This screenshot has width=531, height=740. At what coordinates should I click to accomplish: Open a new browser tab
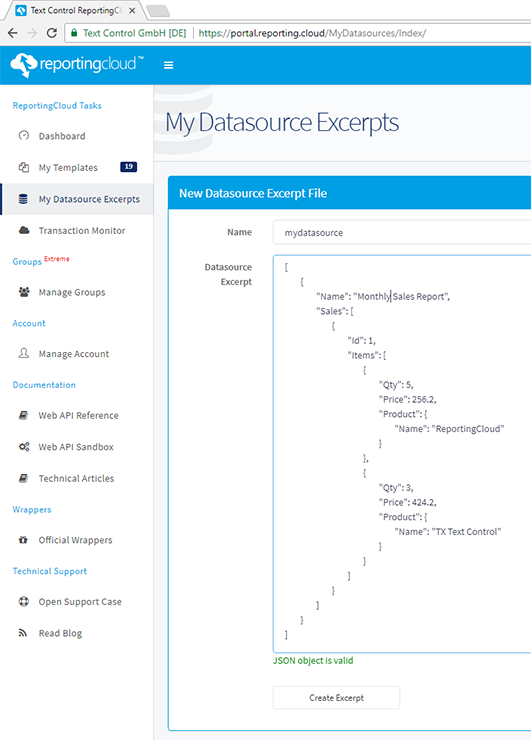tap(158, 11)
